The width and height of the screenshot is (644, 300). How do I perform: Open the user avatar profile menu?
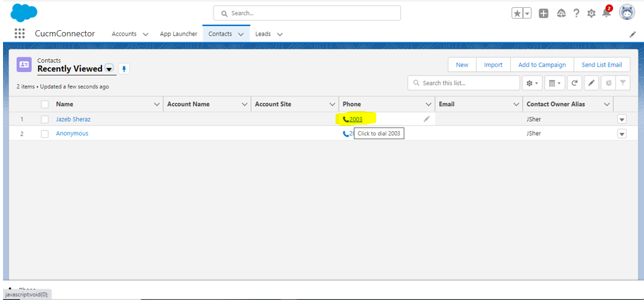(x=627, y=13)
